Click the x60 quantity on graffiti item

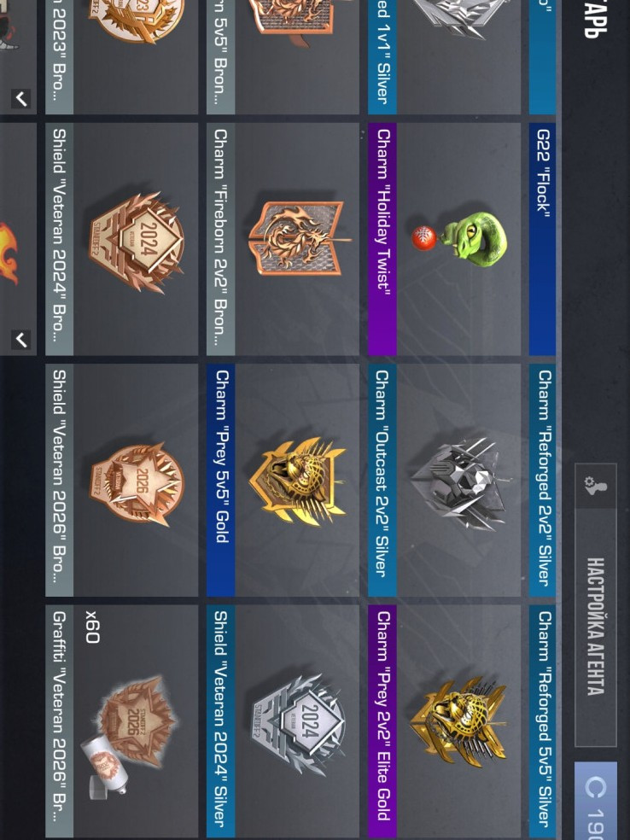92,627
